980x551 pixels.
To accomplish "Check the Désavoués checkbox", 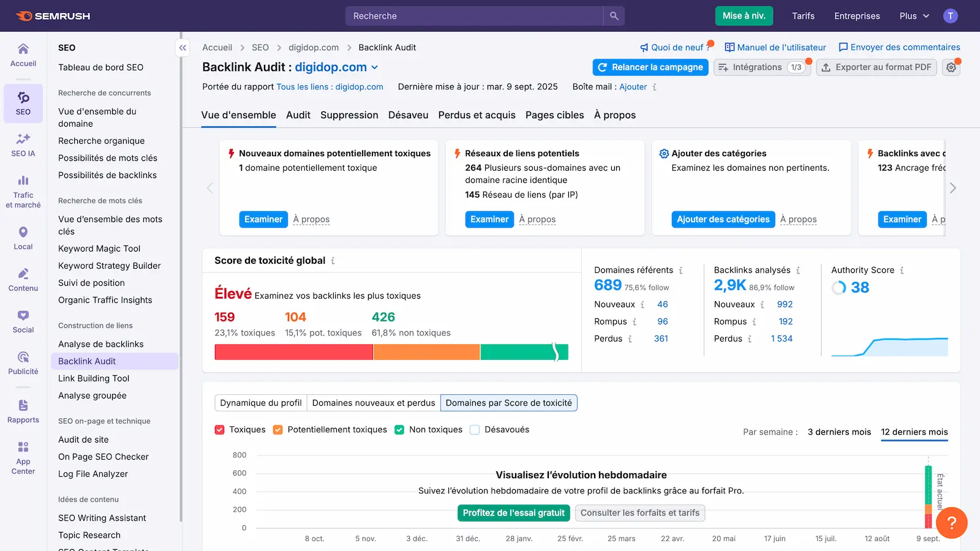I will (x=475, y=430).
